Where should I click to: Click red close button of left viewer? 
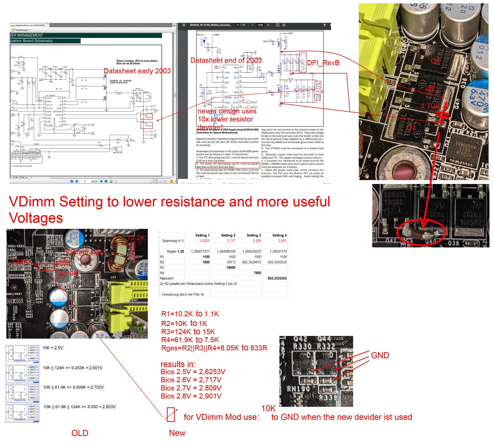pos(174,25)
